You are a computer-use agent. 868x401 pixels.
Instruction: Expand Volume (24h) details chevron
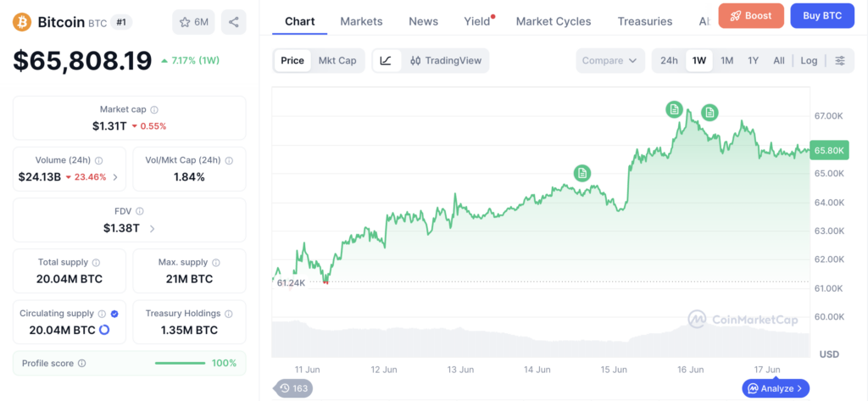pos(115,177)
